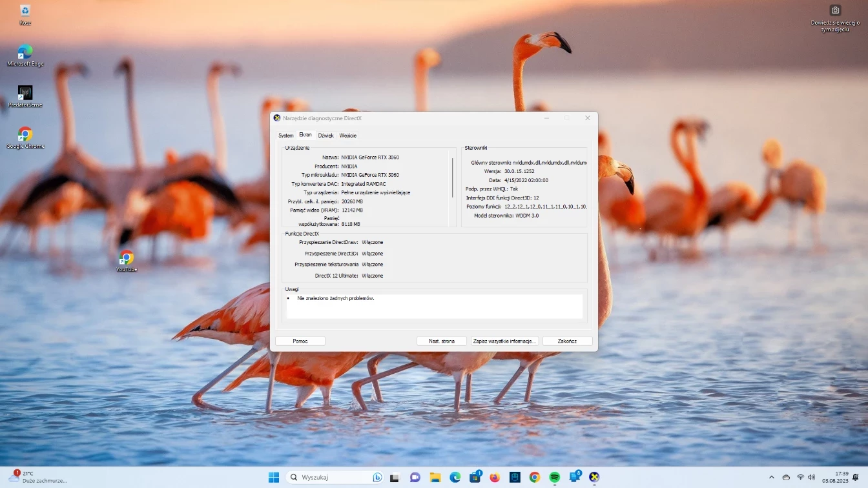This screenshot has width=868, height=488.
Task: Click the WDDM 3.0 driver model value
Action: 526,216
